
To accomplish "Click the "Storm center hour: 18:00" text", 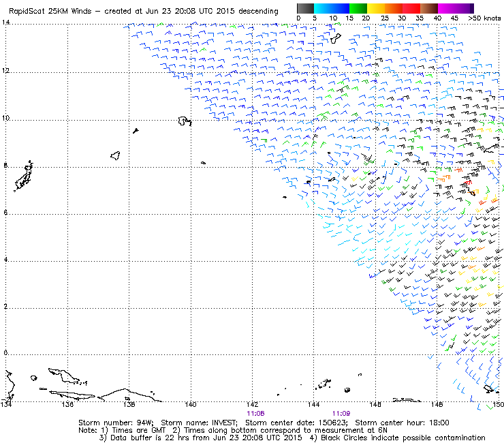I will pyautogui.click(x=402, y=423).
